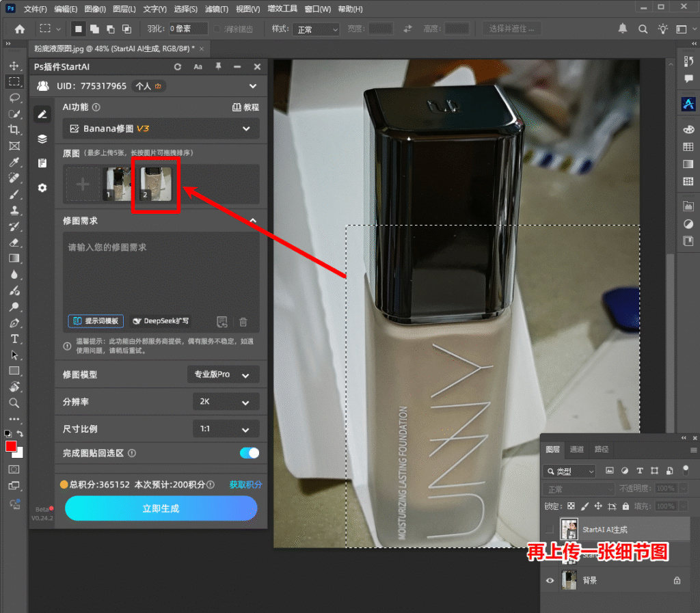The width and height of the screenshot is (700, 613).
Task: Collapse the 修图需求 section
Action: (x=253, y=221)
